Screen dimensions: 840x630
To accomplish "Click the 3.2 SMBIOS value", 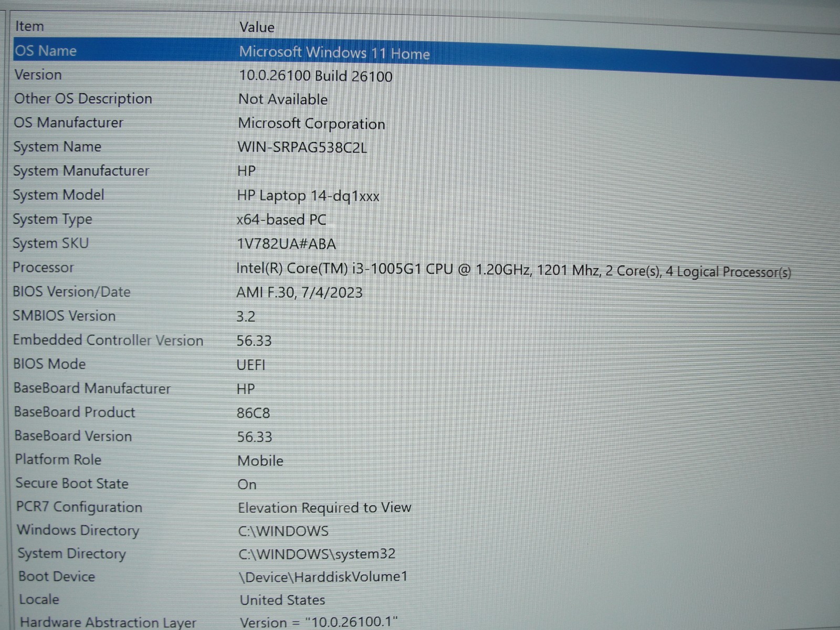I will click(246, 317).
